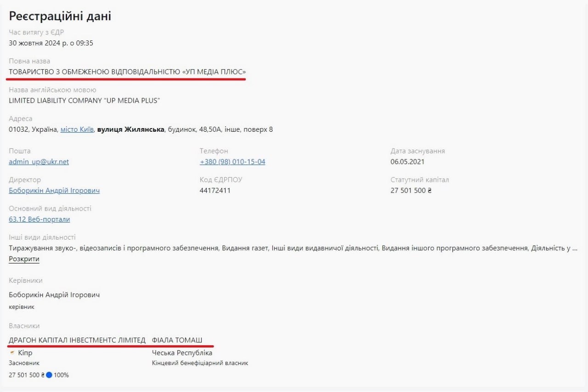The width and height of the screenshot is (588, 392).
Task: Open the 63.12 Веб-портали activity link
Action: coord(40,219)
